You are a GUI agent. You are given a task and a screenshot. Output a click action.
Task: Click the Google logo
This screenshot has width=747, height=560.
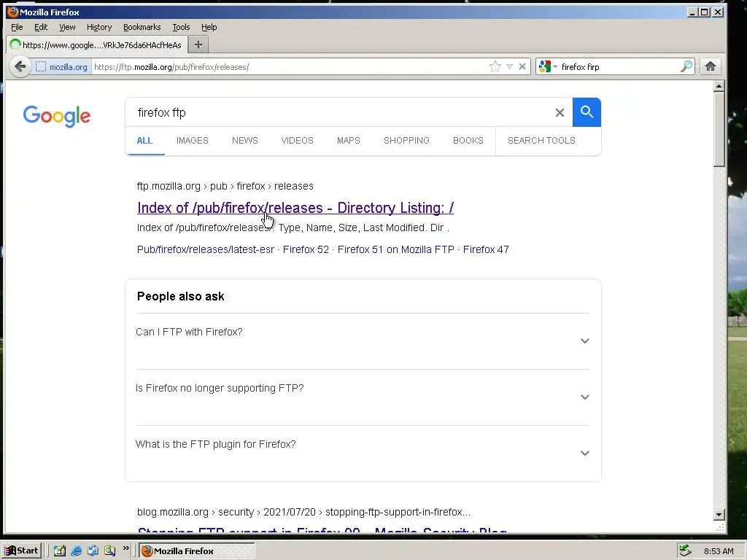(57, 116)
